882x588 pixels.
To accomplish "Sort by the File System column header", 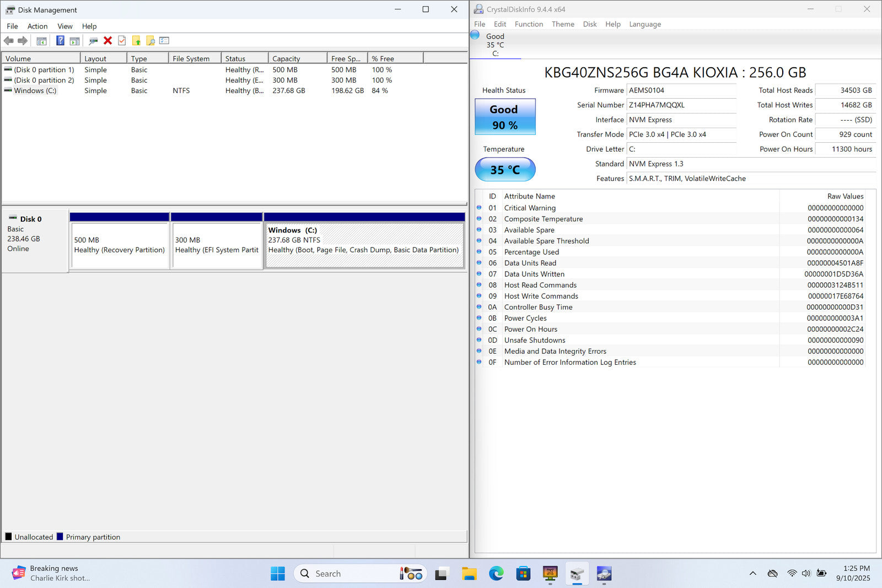I will [x=195, y=58].
